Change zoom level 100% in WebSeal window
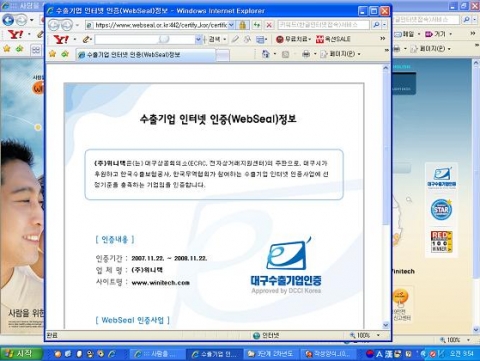Screen dimensions: 480x361 pos(360,335)
